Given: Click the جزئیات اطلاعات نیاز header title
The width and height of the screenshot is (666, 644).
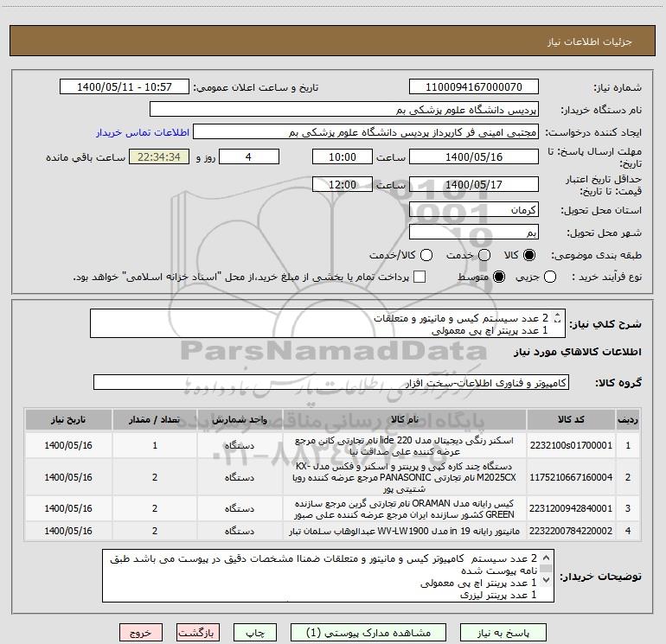Looking at the screenshot, I should pos(590,41).
